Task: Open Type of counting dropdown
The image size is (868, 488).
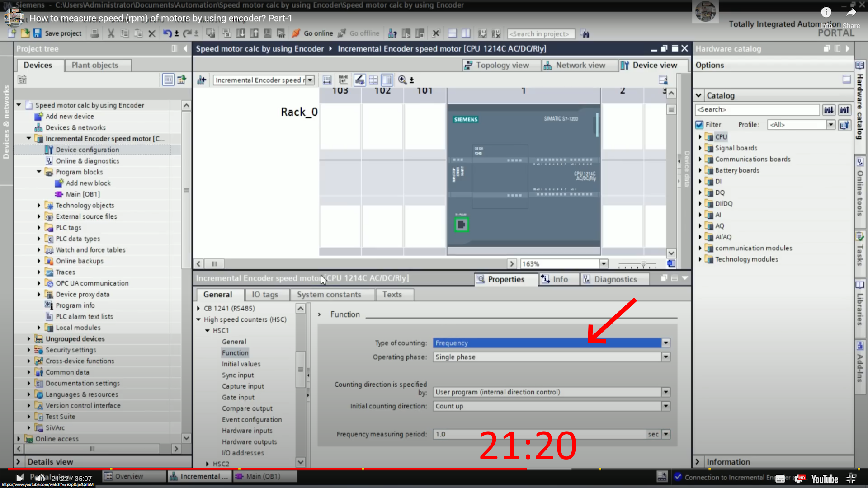Action: 665,343
